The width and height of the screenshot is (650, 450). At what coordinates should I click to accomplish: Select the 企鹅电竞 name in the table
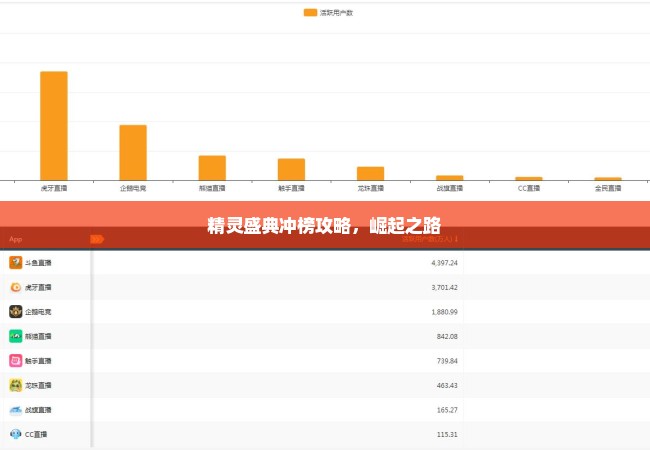point(38,312)
